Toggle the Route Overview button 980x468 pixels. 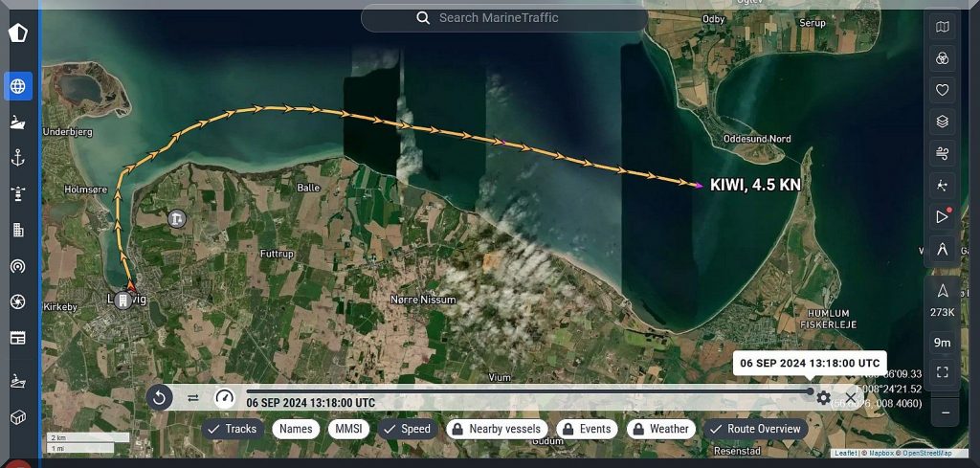pyautogui.click(x=754, y=429)
